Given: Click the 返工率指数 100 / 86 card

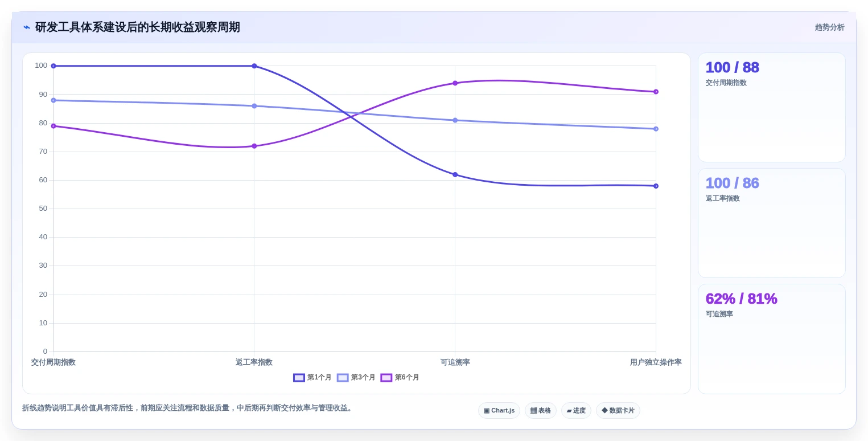Looking at the screenshot, I should [x=772, y=223].
